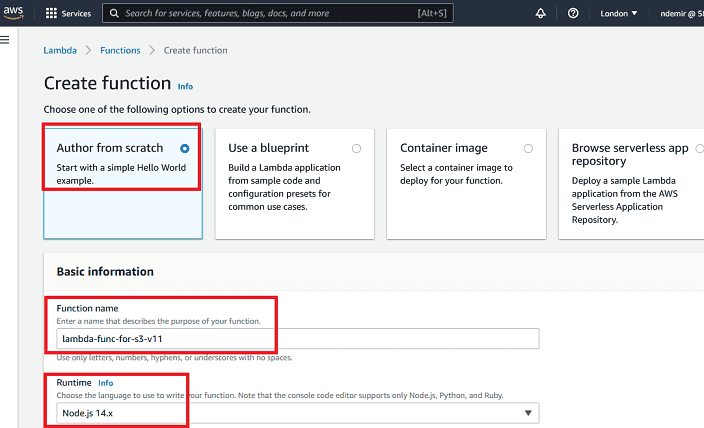Click the AWS logo home icon
The image size is (704, 428).
[x=13, y=13]
